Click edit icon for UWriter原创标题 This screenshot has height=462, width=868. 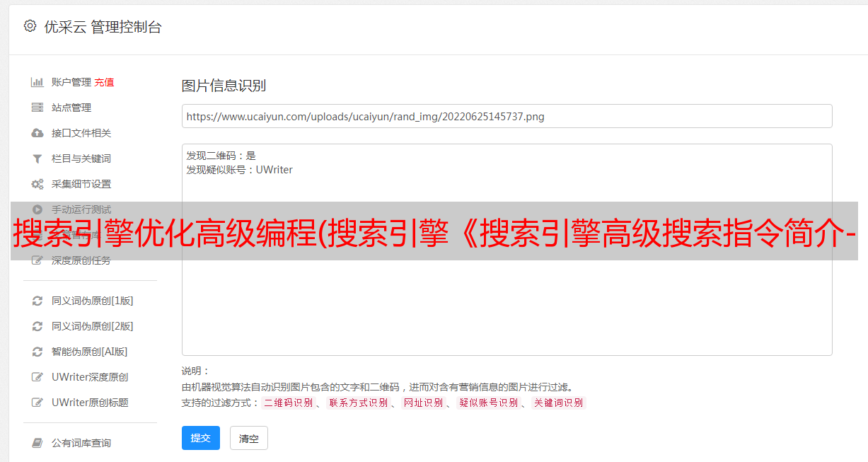tap(37, 403)
